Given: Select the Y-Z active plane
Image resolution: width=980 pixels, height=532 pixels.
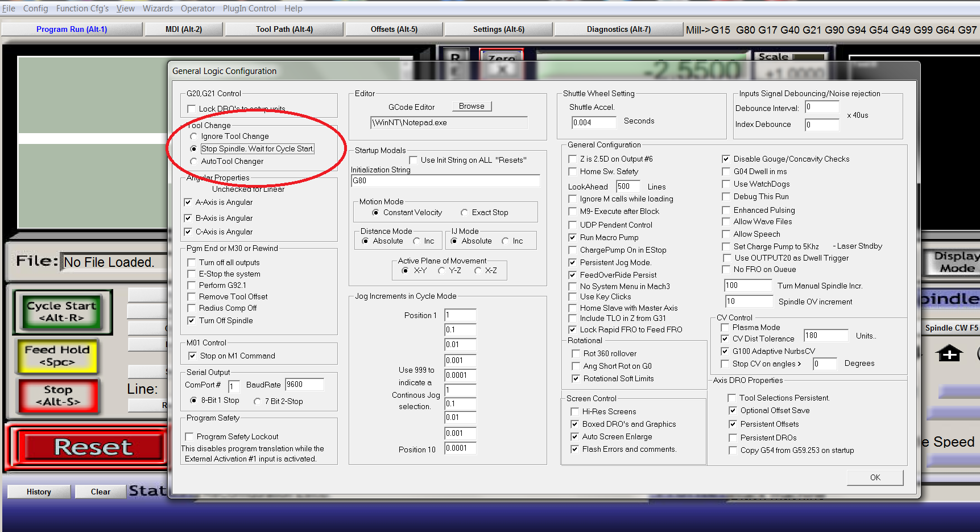Looking at the screenshot, I should point(442,271).
